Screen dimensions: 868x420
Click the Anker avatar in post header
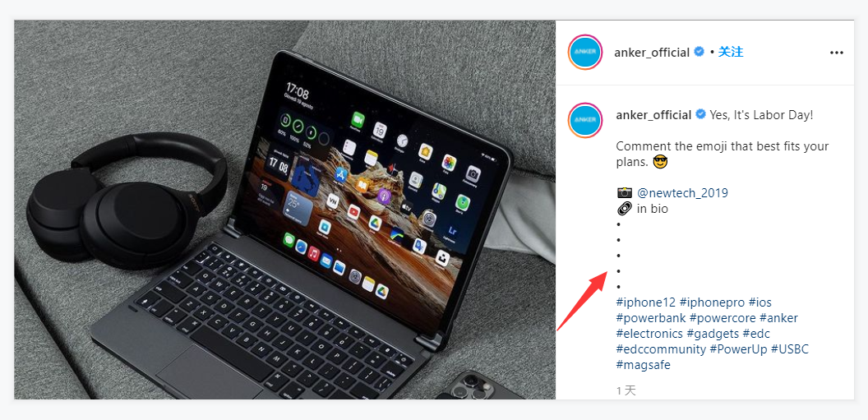pyautogui.click(x=585, y=52)
